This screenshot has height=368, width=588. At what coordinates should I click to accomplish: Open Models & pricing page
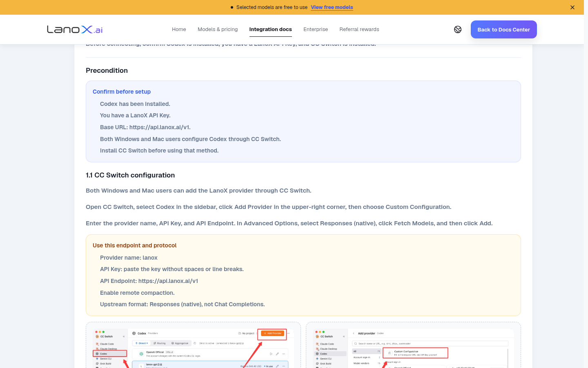(x=218, y=29)
